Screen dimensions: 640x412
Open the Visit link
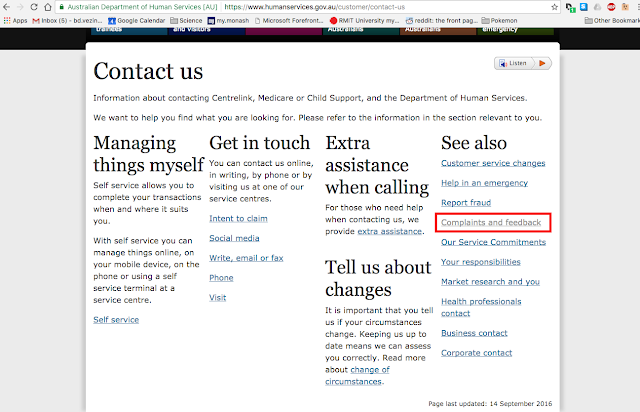(218, 298)
